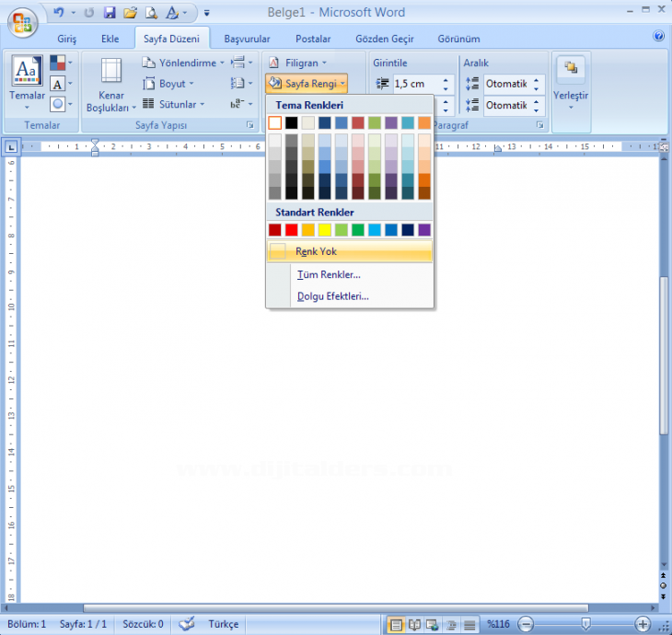Pick the orange theme color swatch
The width and height of the screenshot is (672, 635).
(424, 123)
